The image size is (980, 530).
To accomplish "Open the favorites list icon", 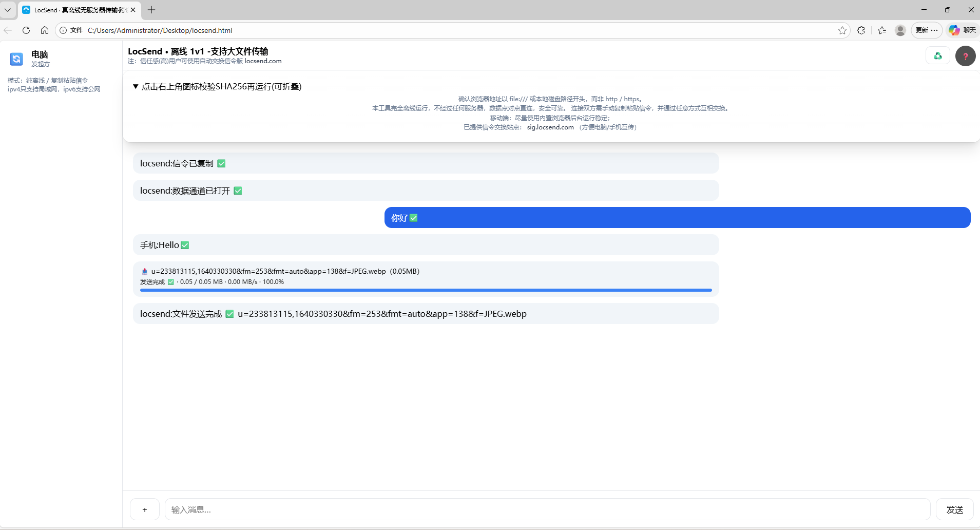I will (882, 30).
